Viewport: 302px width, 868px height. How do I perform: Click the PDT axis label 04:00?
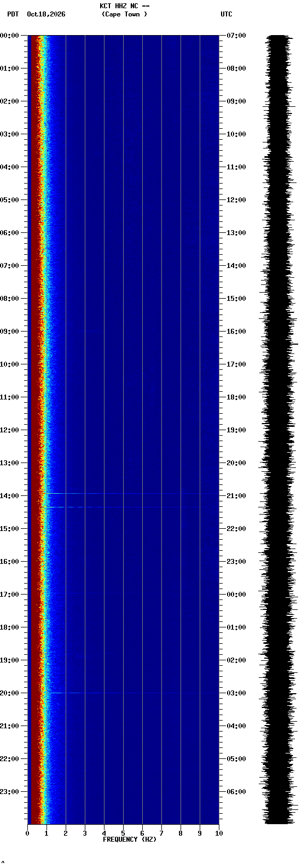click(9, 167)
